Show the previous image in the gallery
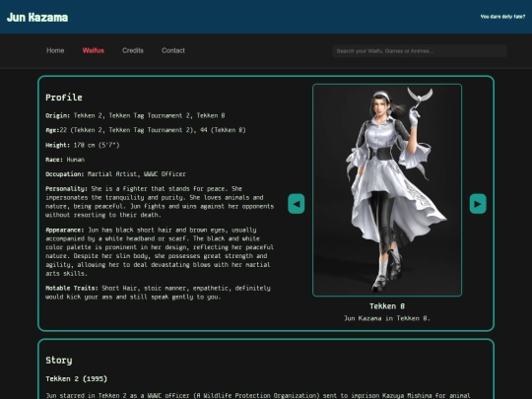This screenshot has height=399, width=532. [x=297, y=204]
